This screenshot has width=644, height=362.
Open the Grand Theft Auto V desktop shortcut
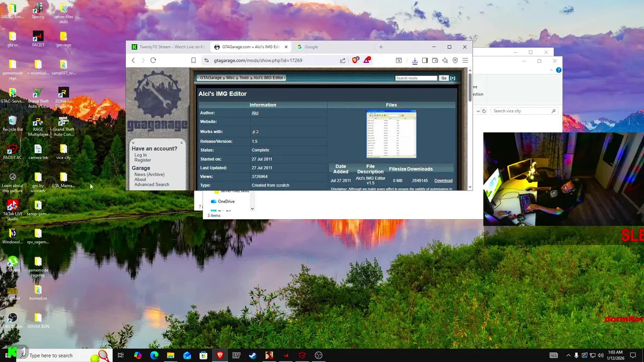[x=38, y=98]
